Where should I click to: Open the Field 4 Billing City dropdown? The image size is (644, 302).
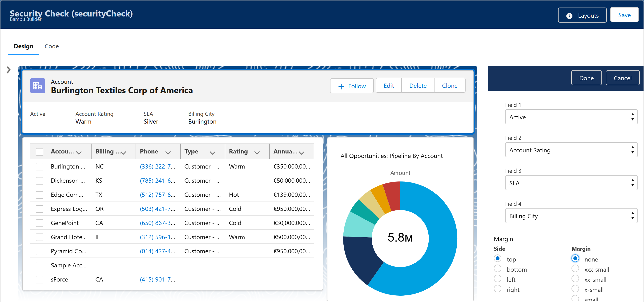(571, 216)
